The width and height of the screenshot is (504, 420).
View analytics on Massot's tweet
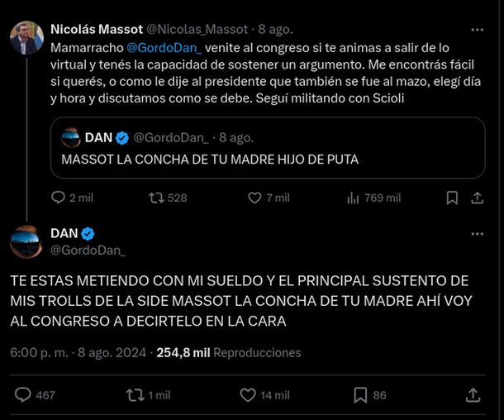pos(354,198)
